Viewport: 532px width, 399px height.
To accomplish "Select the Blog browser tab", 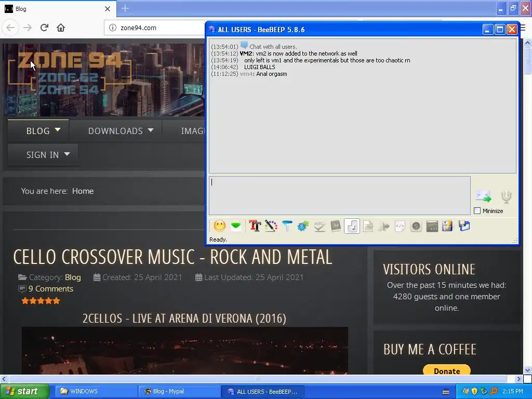I will pyautogui.click(x=58, y=9).
